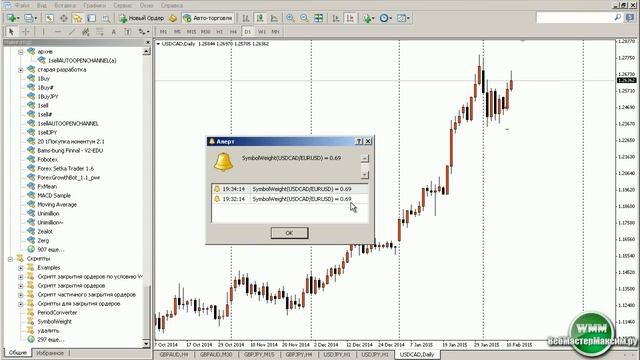The image size is (640, 360).
Task: Expand the Examples scripts folder
Action: pos(20,268)
